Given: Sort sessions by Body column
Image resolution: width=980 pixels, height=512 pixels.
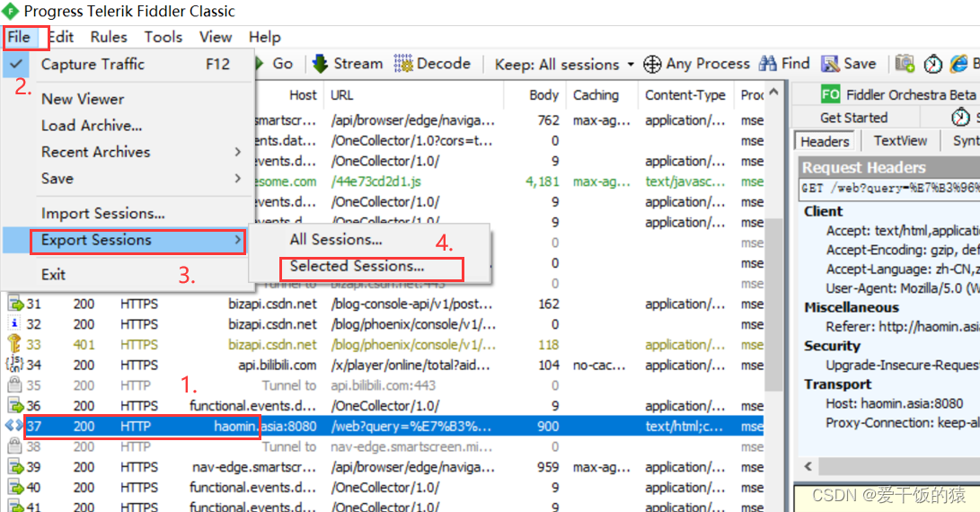Looking at the screenshot, I should (x=543, y=95).
